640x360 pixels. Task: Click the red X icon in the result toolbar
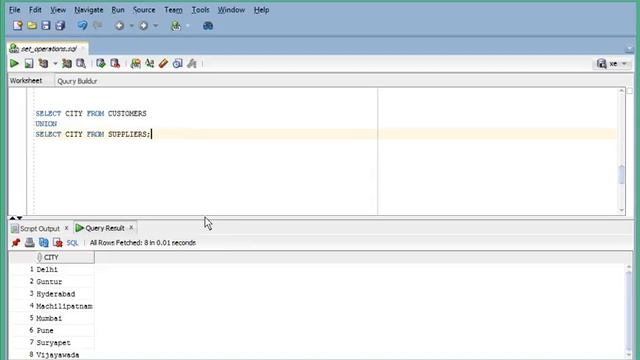58,243
